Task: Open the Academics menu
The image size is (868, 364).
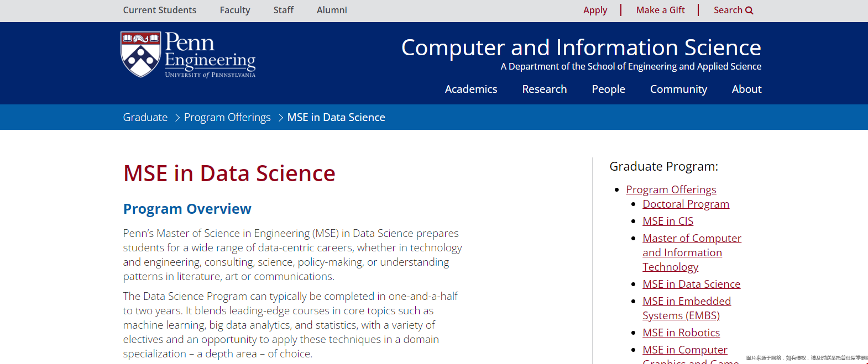Action: (471, 89)
